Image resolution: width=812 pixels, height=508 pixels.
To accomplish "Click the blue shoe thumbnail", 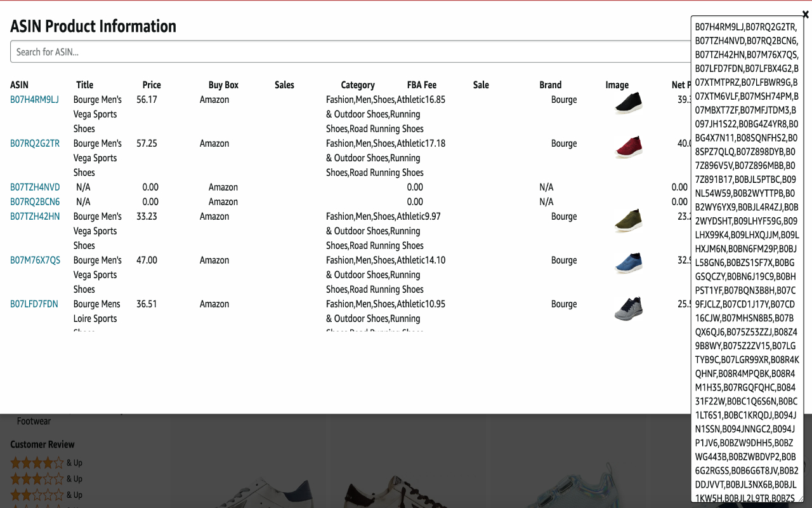I will tap(628, 264).
